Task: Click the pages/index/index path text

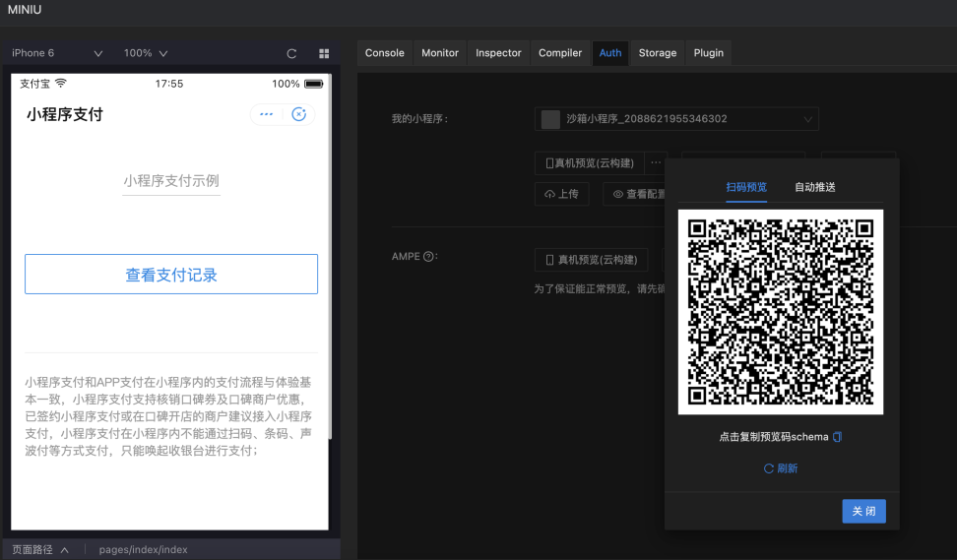Action: [x=144, y=549]
